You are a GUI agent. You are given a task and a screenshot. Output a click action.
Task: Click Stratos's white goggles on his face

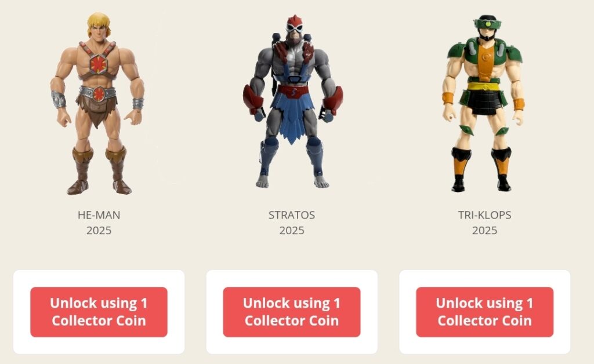pyautogui.click(x=294, y=27)
